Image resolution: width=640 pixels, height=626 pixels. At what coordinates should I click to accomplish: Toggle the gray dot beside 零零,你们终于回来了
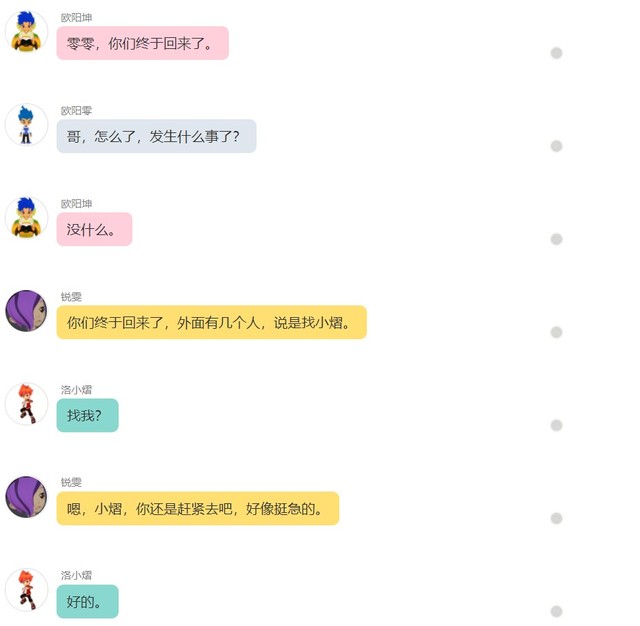point(556,53)
